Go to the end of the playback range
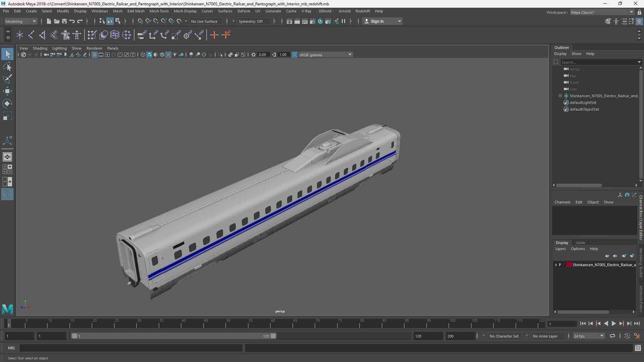The height and width of the screenshot is (362, 644). pyautogui.click(x=637, y=323)
